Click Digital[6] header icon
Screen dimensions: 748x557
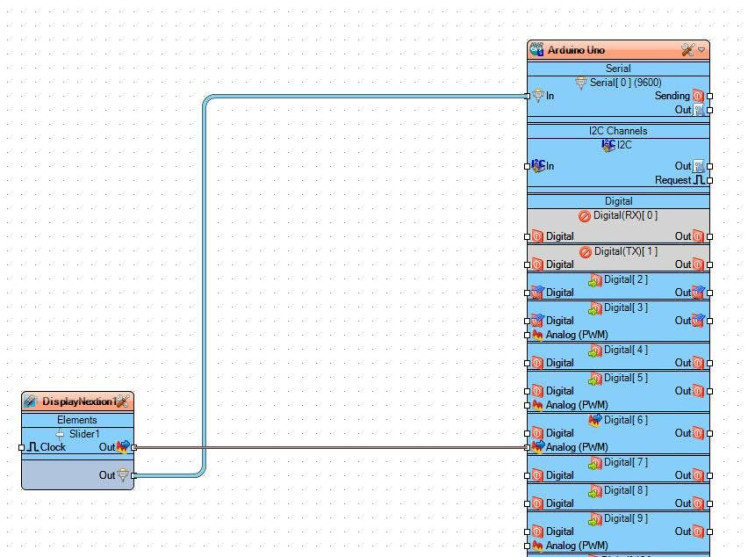click(x=595, y=420)
